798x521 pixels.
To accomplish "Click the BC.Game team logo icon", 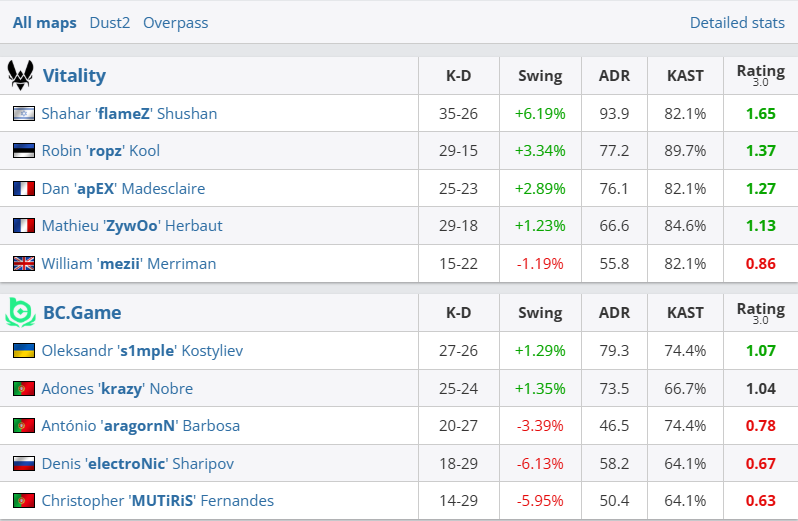I will (x=20, y=312).
